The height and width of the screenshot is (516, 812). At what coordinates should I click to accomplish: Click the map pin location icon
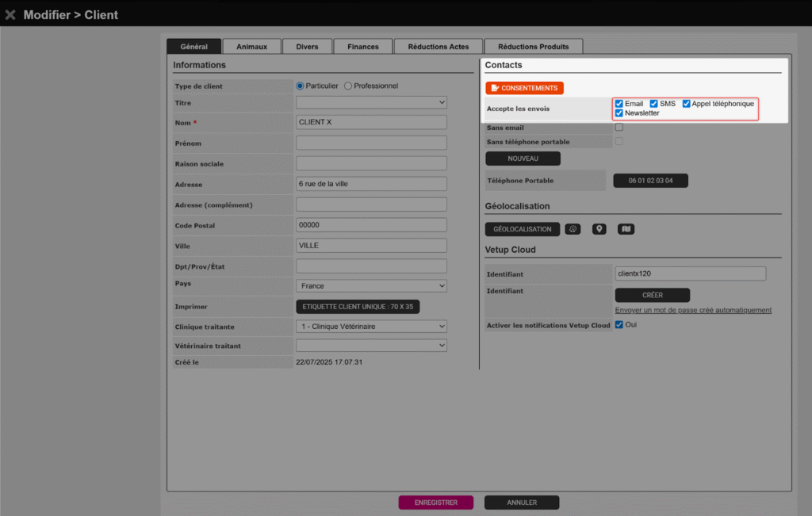[599, 229]
